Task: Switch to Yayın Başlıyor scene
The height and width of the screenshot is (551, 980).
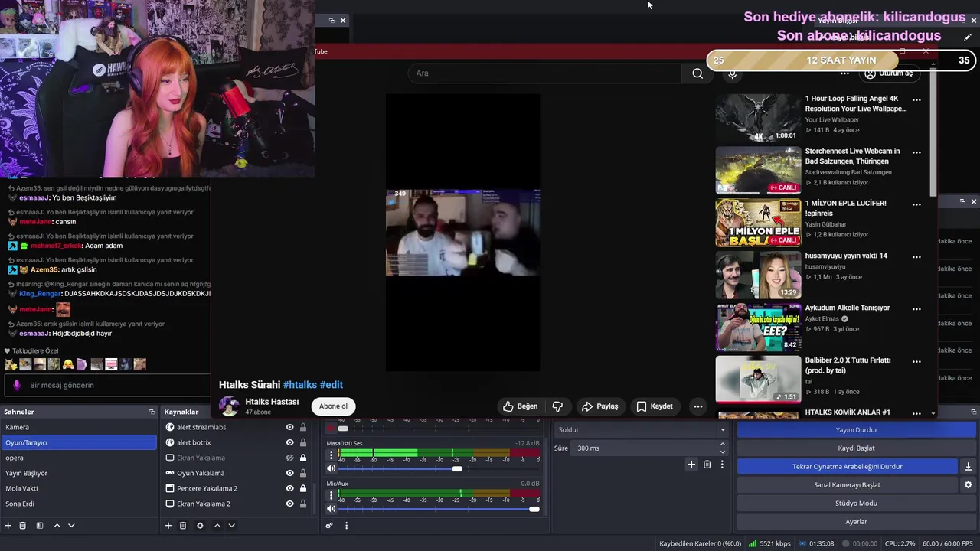Action: coord(78,473)
